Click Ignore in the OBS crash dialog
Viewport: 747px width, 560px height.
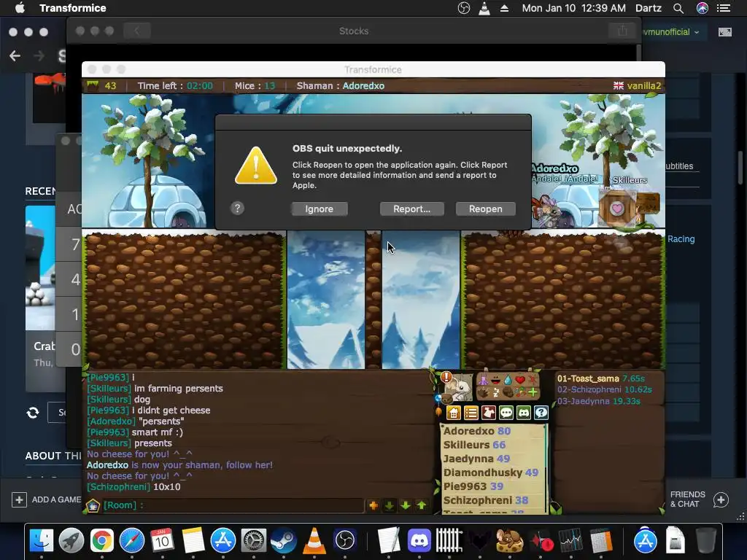coord(320,209)
